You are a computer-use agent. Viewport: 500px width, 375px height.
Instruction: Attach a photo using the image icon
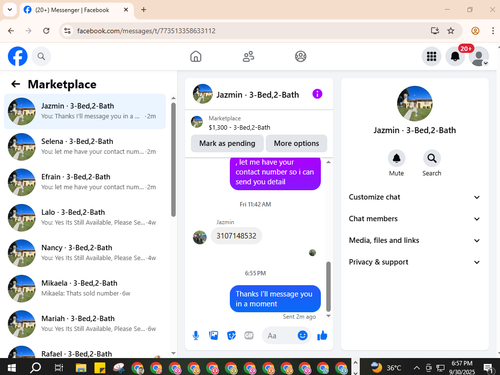click(213, 335)
